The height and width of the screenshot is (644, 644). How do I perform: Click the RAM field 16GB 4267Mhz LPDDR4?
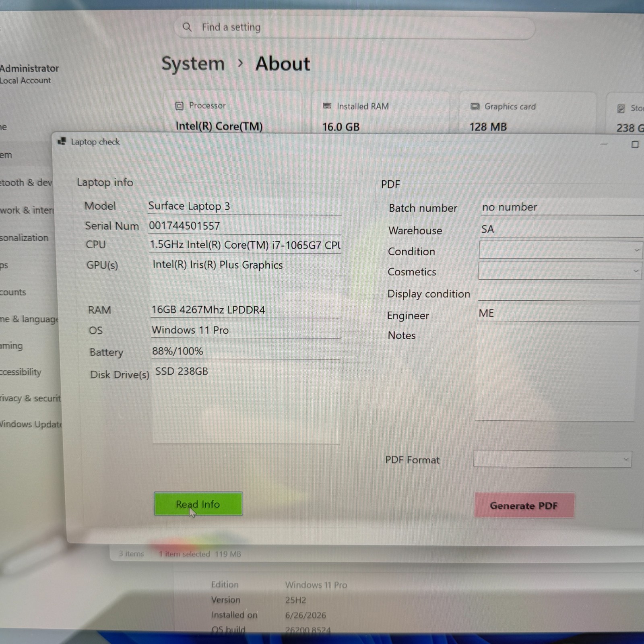(x=246, y=310)
